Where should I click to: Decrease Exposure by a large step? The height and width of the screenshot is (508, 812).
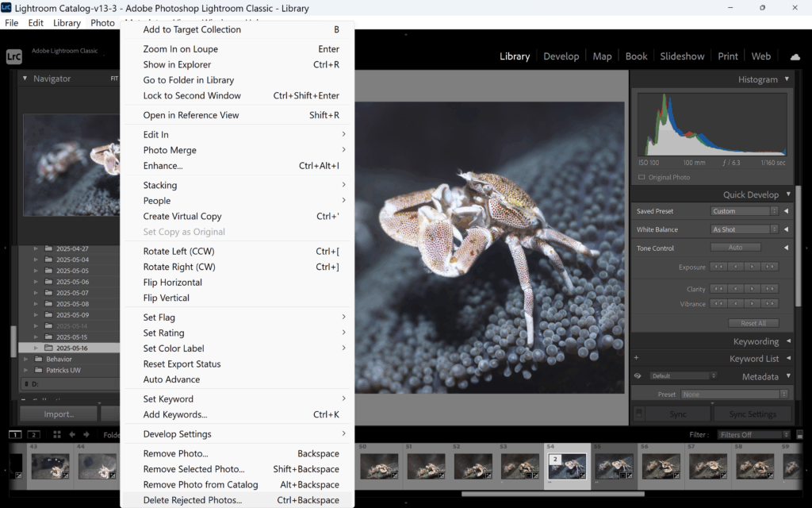(x=718, y=267)
